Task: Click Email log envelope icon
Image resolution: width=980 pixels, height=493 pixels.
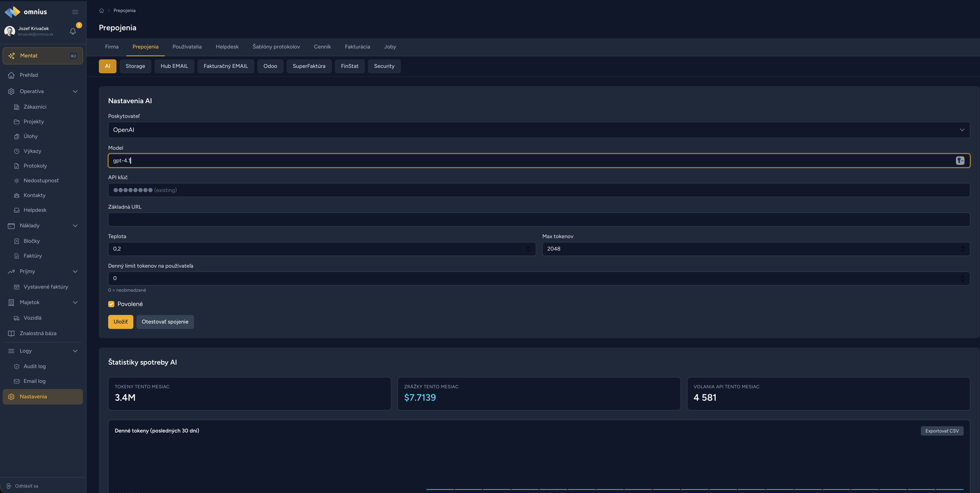Action: pyautogui.click(x=16, y=381)
